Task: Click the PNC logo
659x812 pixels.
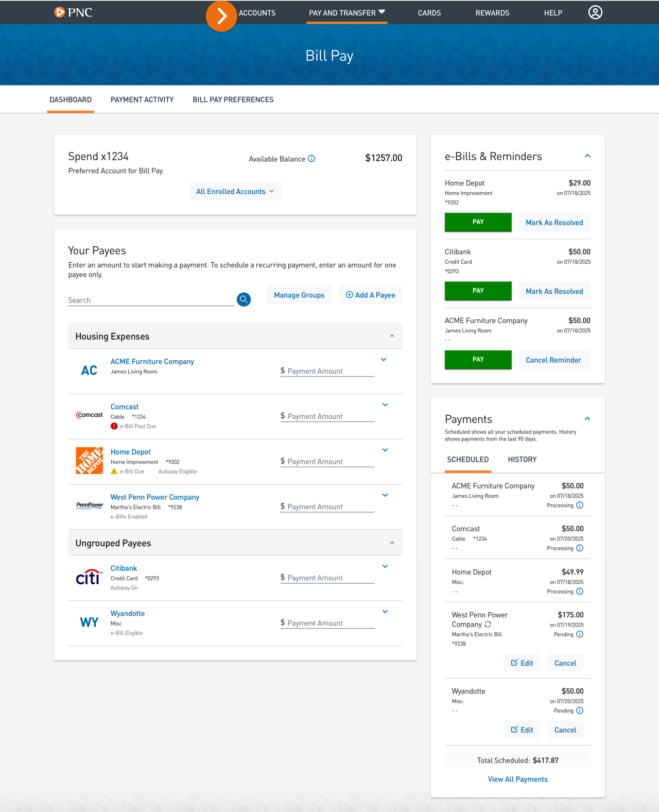Action: 73,12
